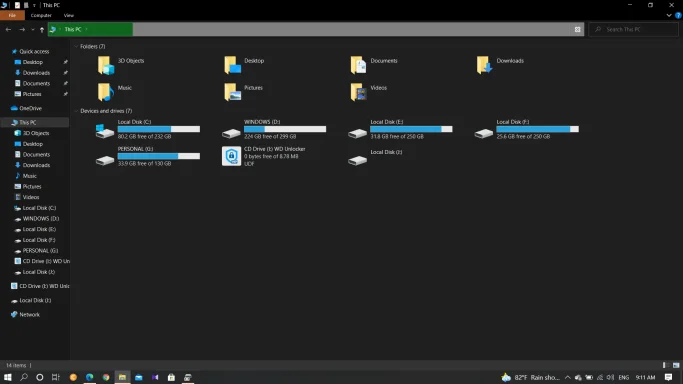
Task: Collapse the Folders (7) group
Action: click(76, 47)
